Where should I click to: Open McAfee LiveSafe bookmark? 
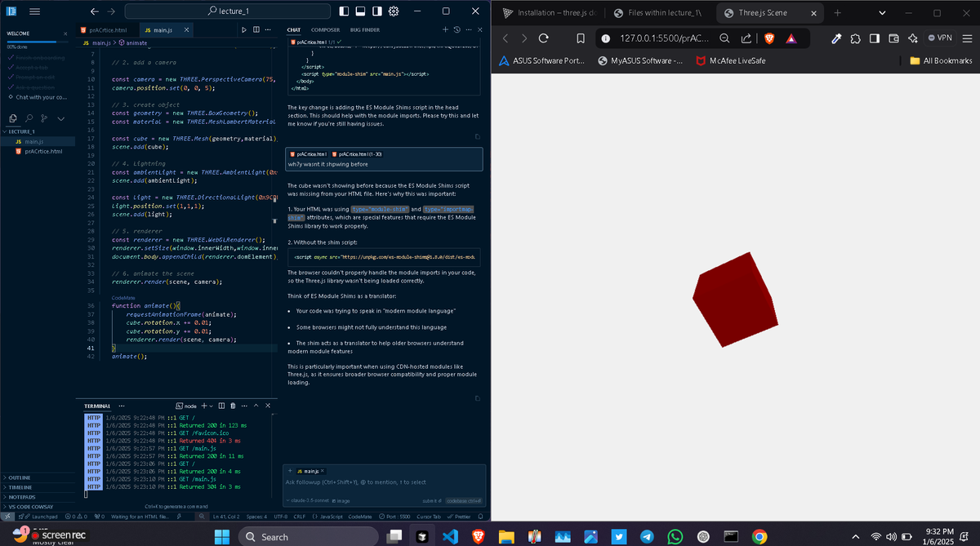pyautogui.click(x=730, y=60)
